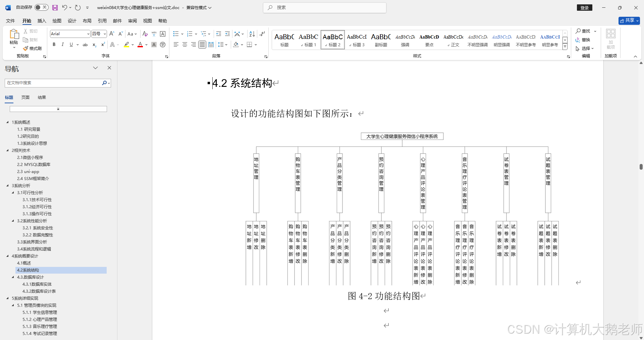
Task: Collapse the 5.1 管理员模块的实现 heading
Action: pyautogui.click(x=13, y=305)
